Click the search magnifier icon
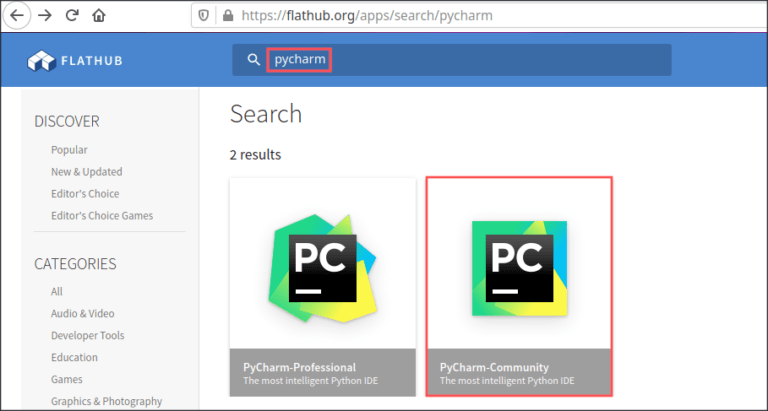 [253, 60]
